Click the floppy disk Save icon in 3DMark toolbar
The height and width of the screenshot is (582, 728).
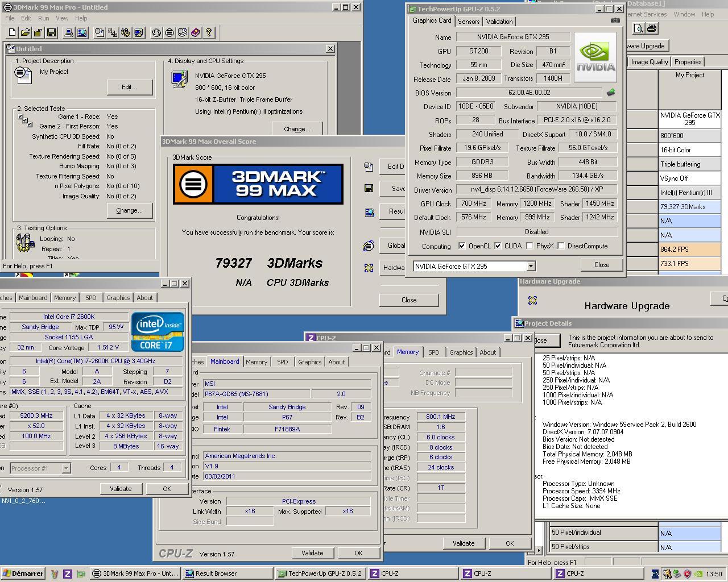[x=51, y=33]
